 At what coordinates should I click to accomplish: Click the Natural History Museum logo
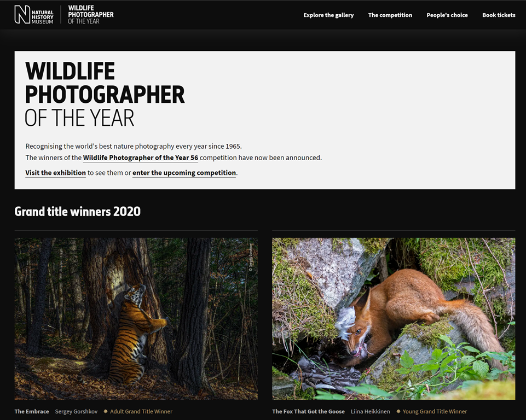point(34,15)
